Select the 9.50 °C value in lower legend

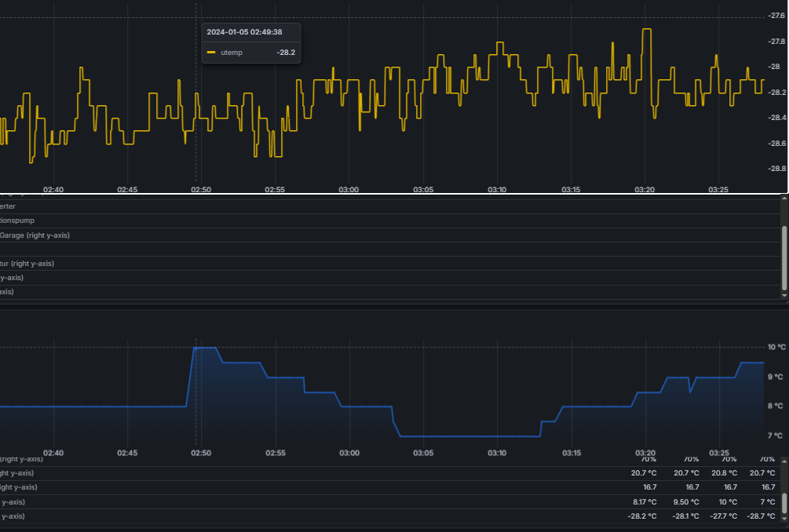pyautogui.click(x=685, y=501)
